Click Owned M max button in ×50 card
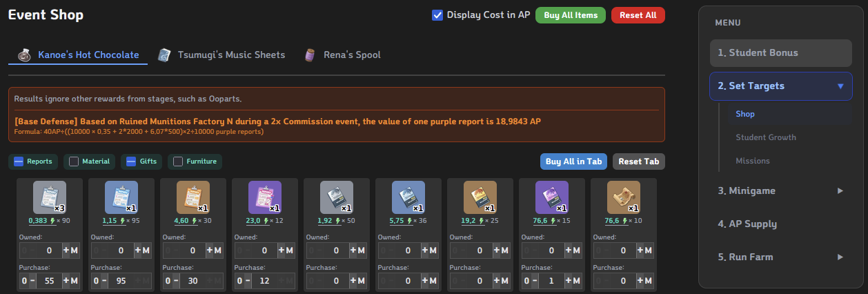This screenshot has width=868, height=294. click(x=362, y=251)
